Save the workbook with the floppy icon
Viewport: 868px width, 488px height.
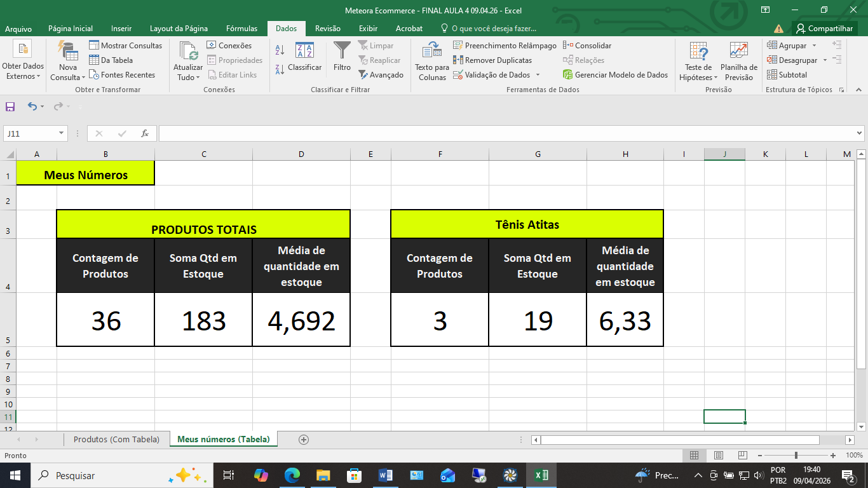10,107
